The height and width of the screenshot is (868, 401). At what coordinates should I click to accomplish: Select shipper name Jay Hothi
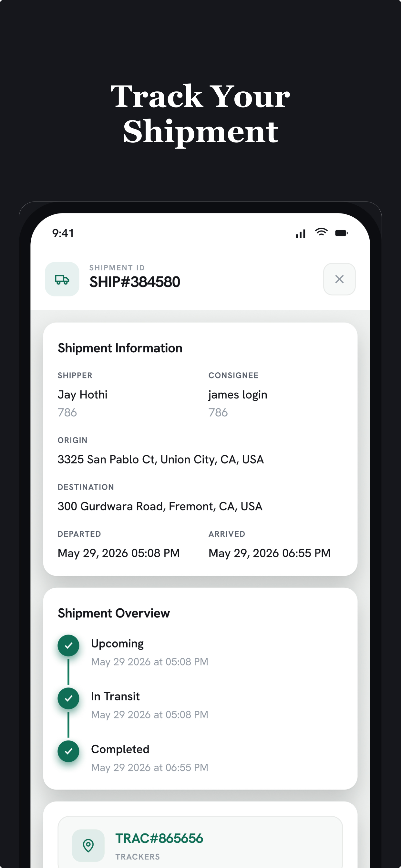click(x=83, y=395)
